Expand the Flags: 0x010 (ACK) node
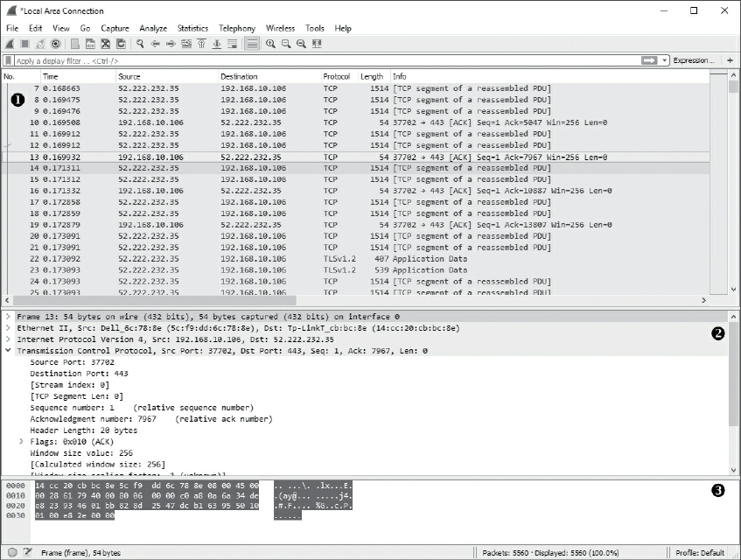Screen dimensions: 741x560 (x=22, y=442)
